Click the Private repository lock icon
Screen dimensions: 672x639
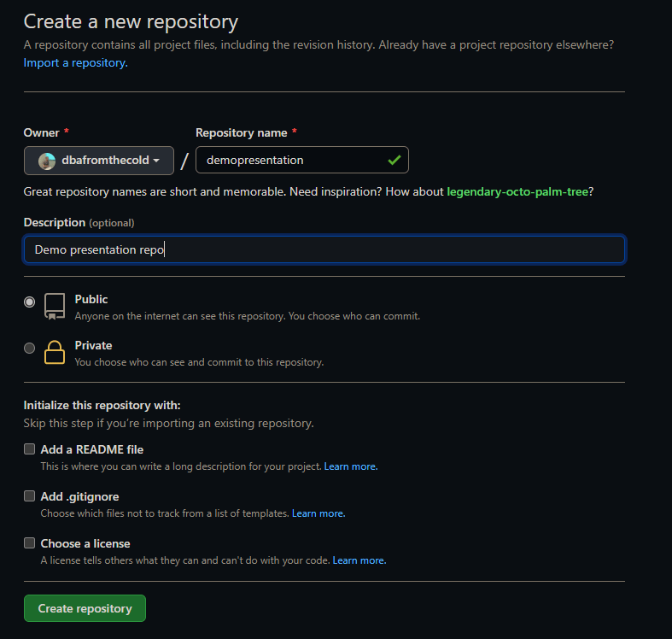pos(55,353)
